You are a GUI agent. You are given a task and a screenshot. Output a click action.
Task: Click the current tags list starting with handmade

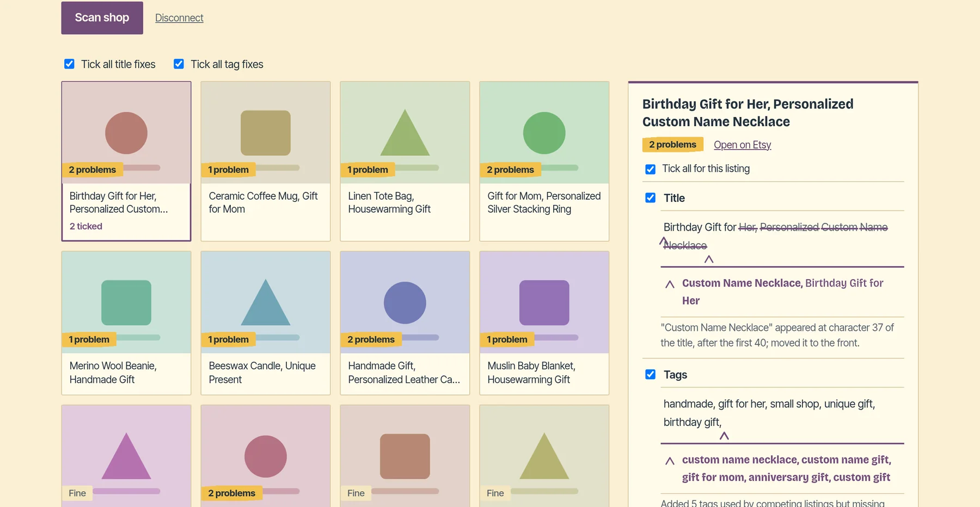[769, 413]
